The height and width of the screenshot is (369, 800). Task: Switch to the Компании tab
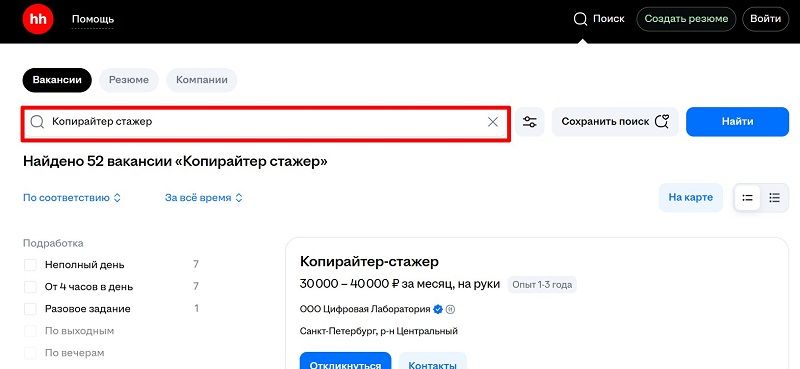click(202, 80)
